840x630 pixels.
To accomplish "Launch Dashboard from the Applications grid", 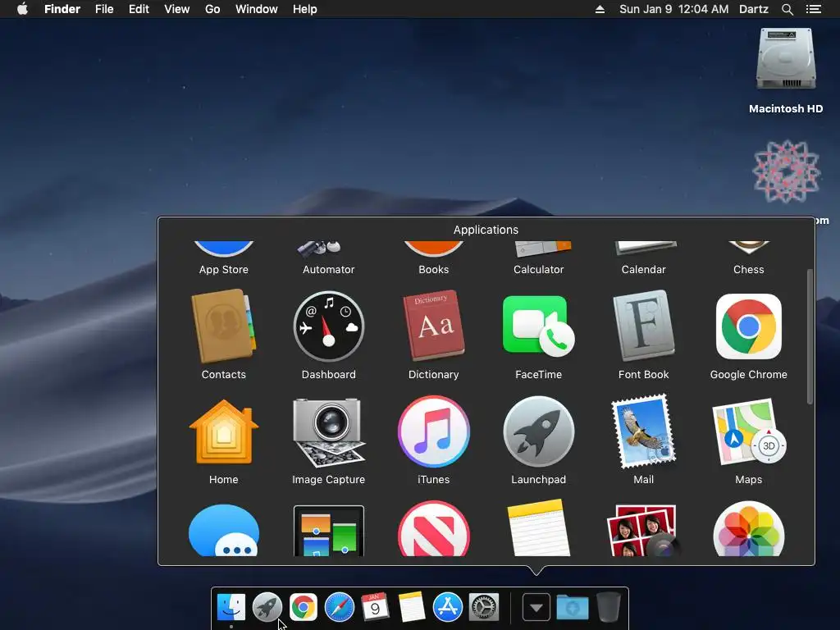I will (x=328, y=327).
